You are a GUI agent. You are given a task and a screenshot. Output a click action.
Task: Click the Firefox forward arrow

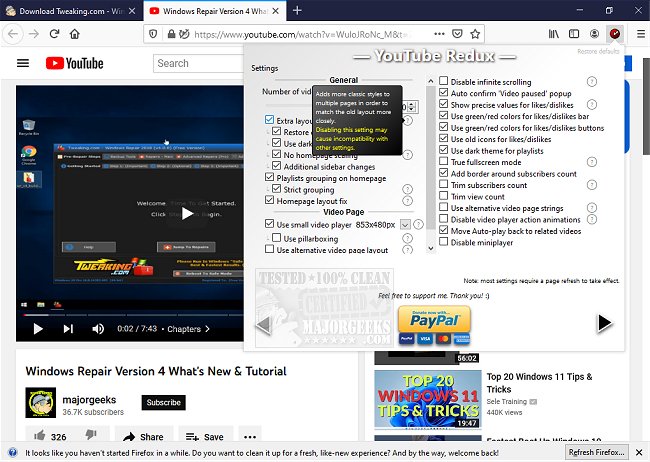click(x=34, y=34)
